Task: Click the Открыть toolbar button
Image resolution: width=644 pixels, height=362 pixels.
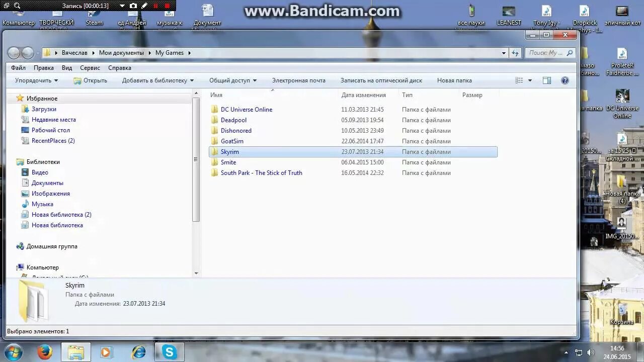Action: 91,80
